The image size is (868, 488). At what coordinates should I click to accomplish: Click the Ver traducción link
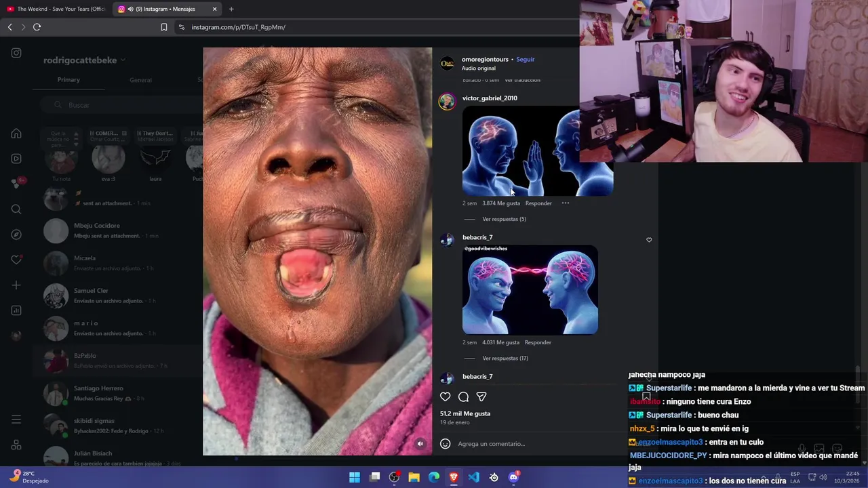(522, 80)
